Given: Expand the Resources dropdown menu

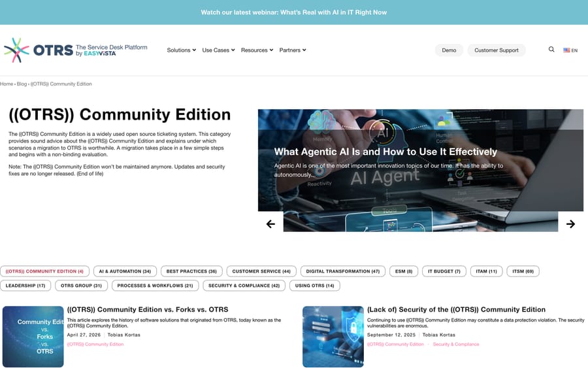Looking at the screenshot, I should coord(257,50).
